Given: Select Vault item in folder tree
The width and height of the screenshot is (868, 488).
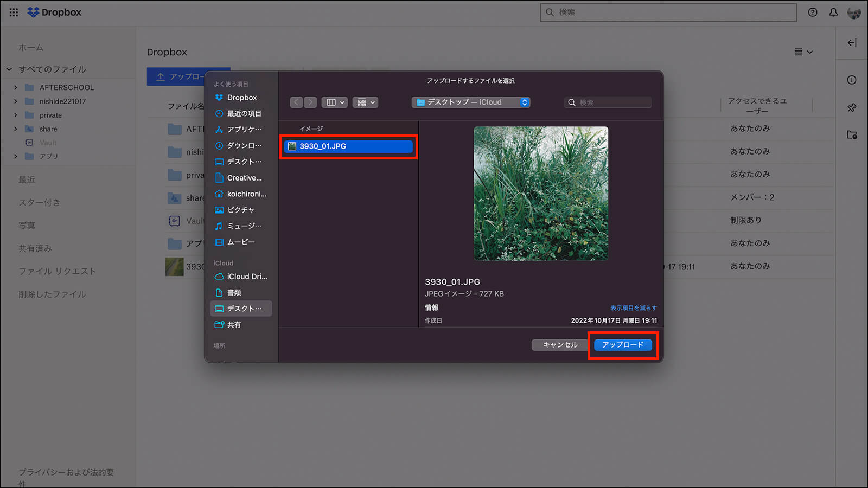Looking at the screenshot, I should [x=41, y=143].
